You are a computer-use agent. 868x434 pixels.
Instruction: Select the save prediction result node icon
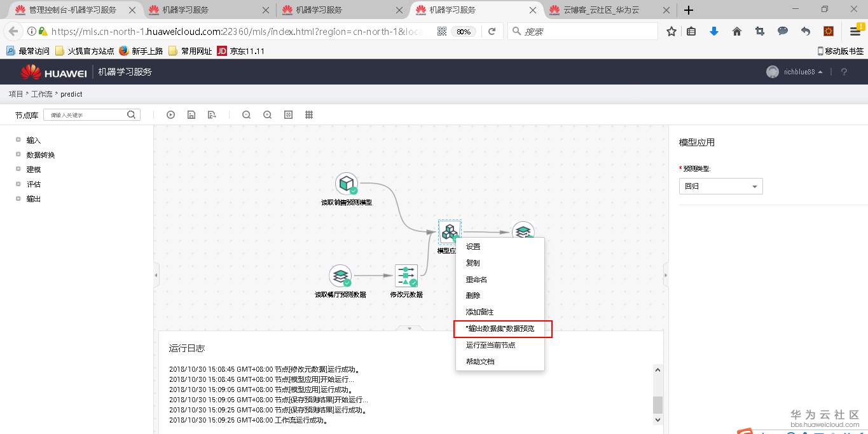pos(523,230)
